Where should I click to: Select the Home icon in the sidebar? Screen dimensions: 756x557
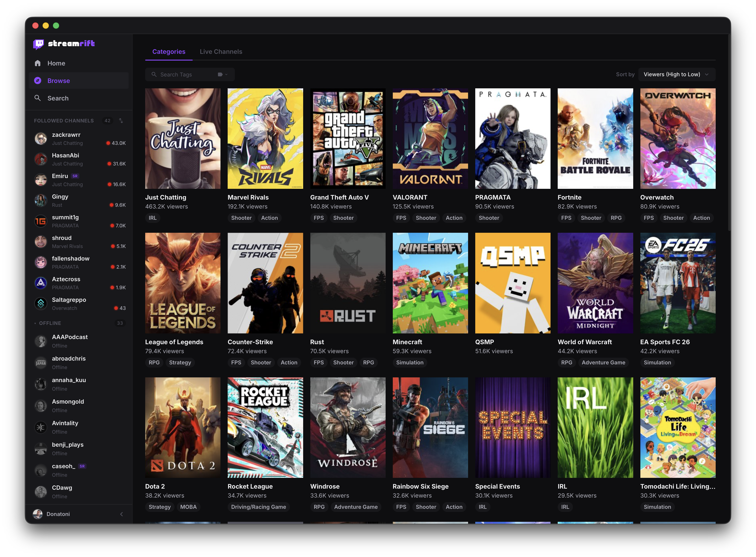38,63
